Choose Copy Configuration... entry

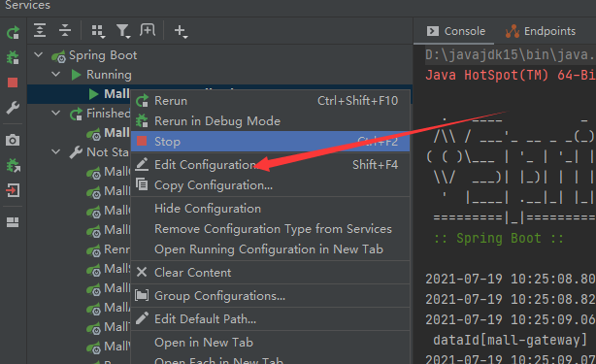pos(270,185)
